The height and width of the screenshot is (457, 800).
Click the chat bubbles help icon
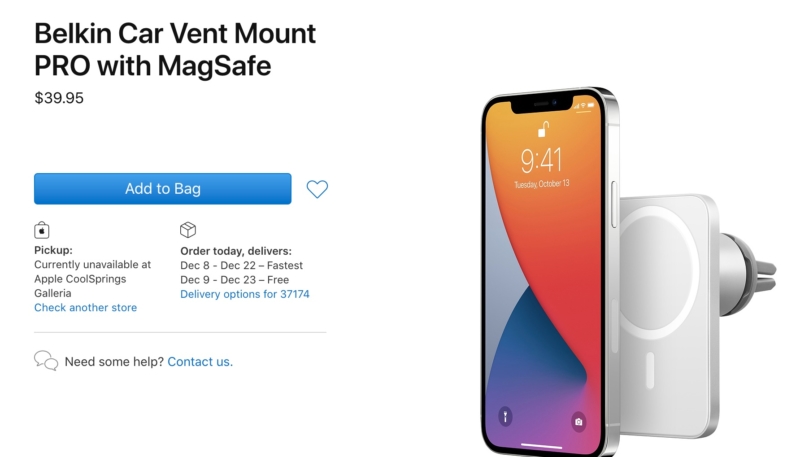click(x=46, y=361)
